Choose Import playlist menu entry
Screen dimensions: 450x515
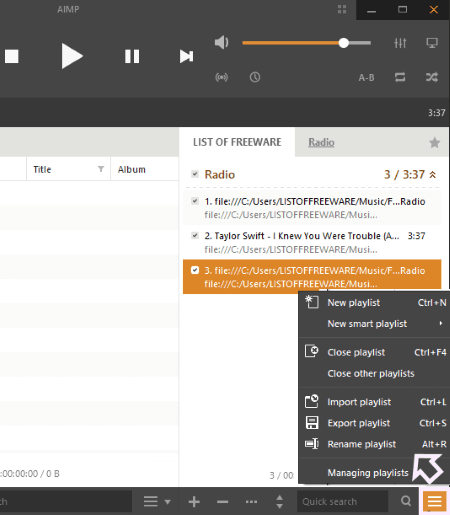375,402
